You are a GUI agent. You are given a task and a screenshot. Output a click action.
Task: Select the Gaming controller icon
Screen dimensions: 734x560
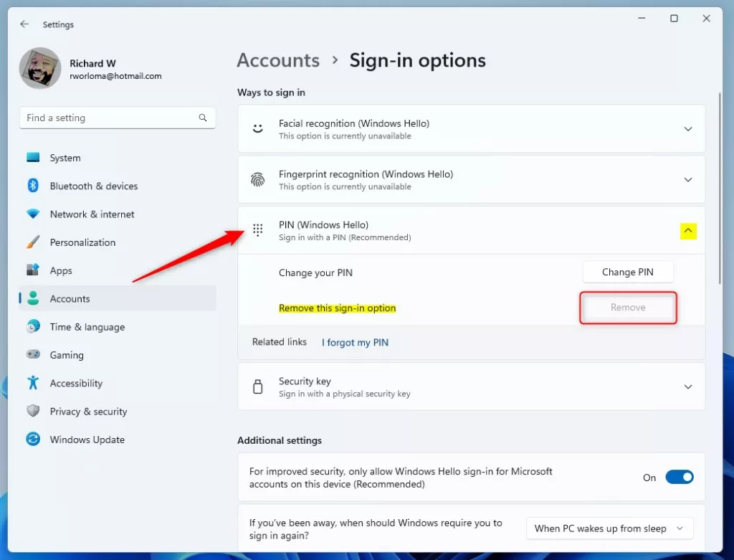[x=33, y=355]
